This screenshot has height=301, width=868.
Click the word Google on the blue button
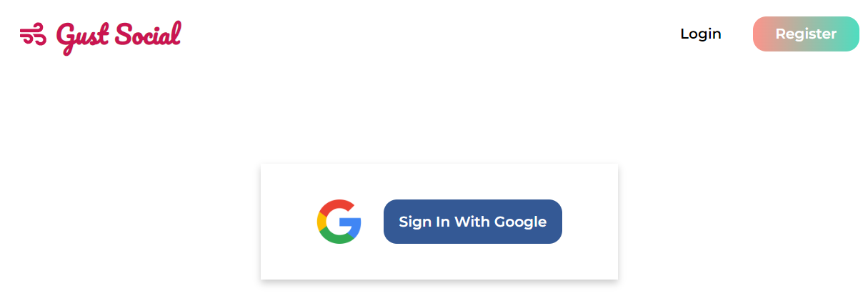[521, 222]
